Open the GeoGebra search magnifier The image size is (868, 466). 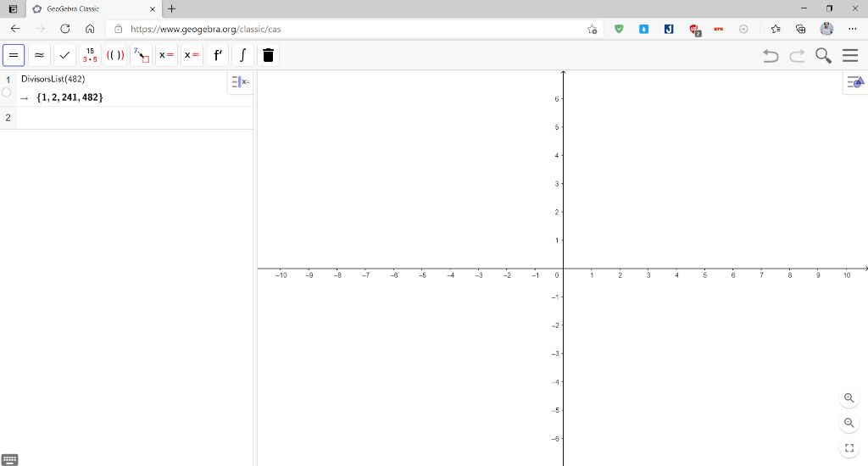[824, 56]
